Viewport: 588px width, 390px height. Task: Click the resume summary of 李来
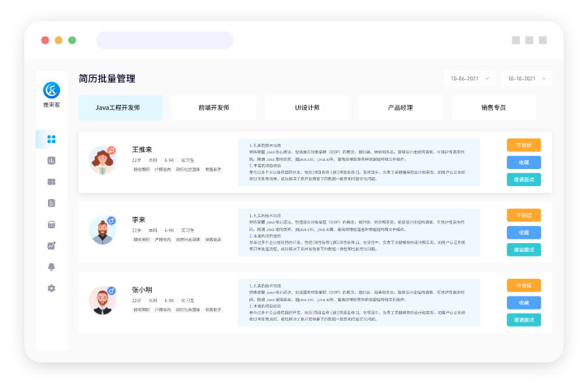click(359, 232)
